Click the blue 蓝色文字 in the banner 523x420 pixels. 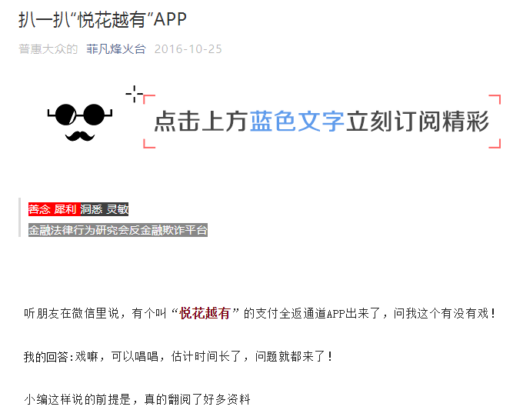point(296,122)
